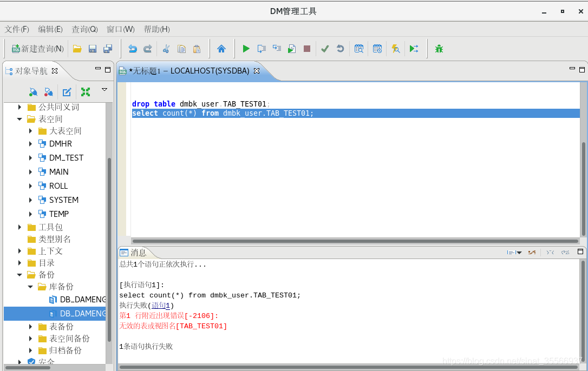Expand the ROLL tablespace node

tap(31, 186)
